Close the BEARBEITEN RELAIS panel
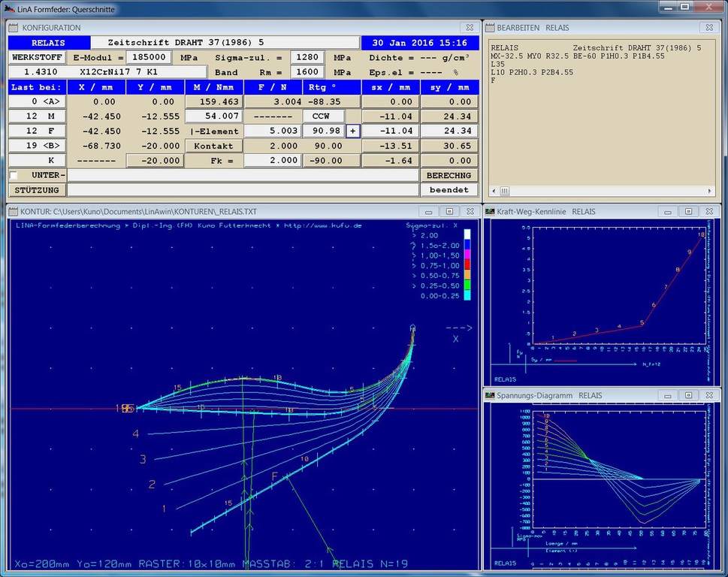The width and height of the screenshot is (728, 577). pos(708,28)
